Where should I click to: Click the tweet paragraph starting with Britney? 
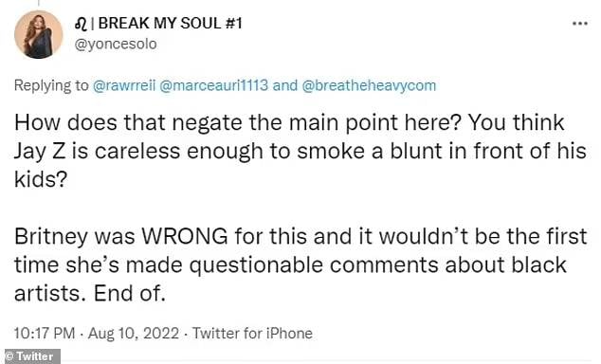pos(300,264)
